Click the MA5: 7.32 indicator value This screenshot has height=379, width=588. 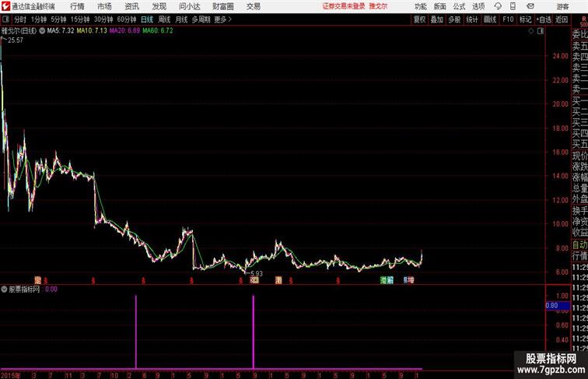(61, 31)
